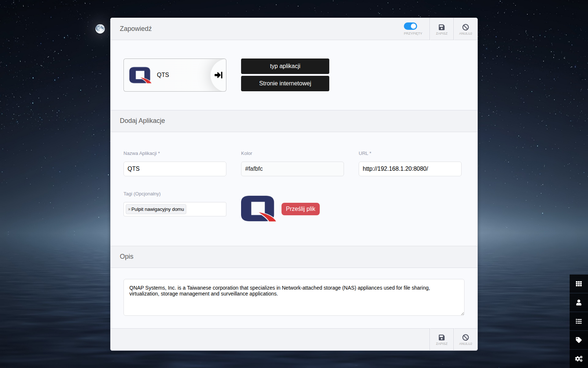This screenshot has height=368, width=588.
Task: Open the applications list icon in sidebar
Action: click(x=579, y=321)
